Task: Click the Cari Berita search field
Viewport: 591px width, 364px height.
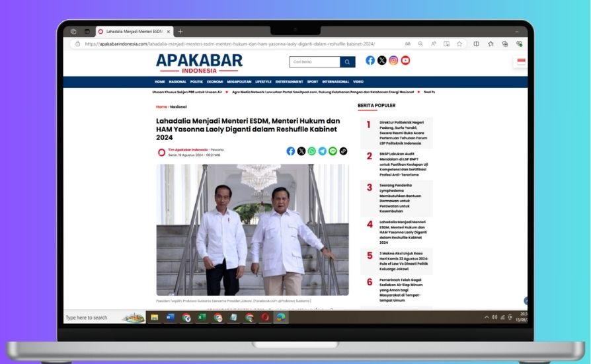Action: click(x=315, y=62)
